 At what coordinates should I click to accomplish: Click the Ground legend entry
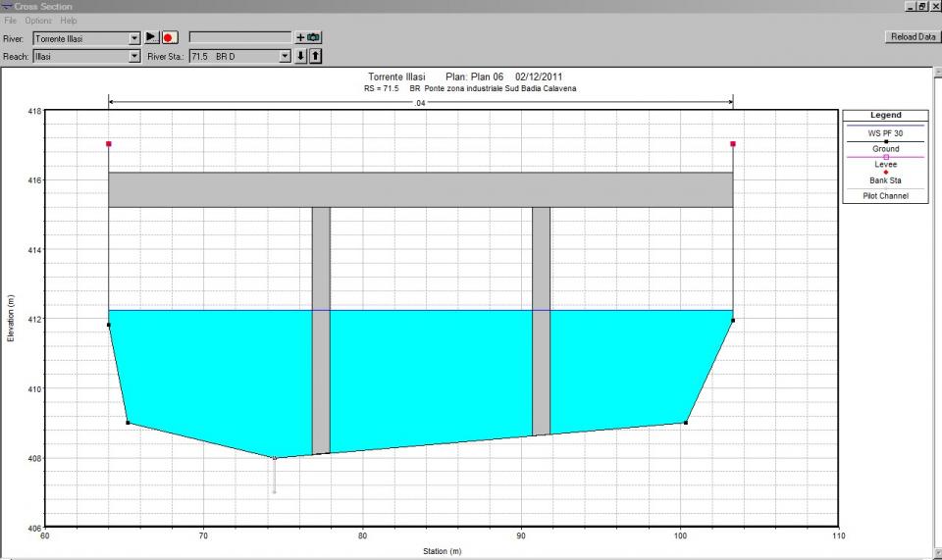pyautogui.click(x=886, y=149)
